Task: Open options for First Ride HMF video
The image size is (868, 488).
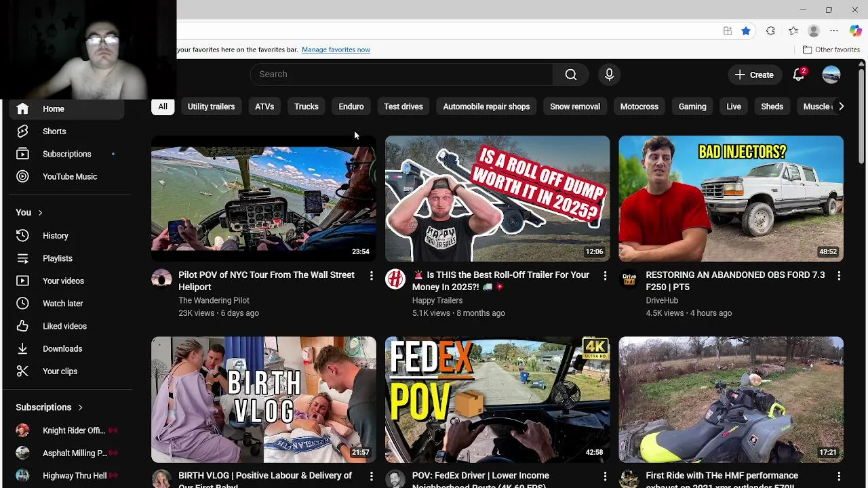Action: [x=839, y=476]
